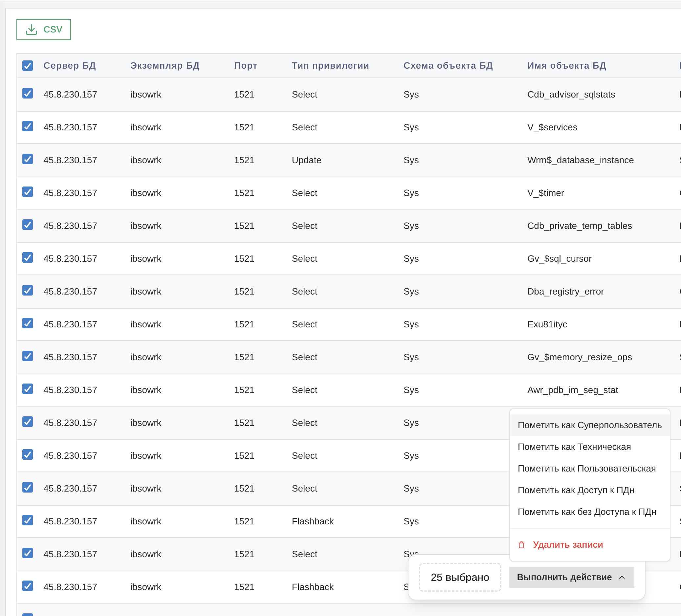The height and width of the screenshot is (616, 681).
Task: Sort by Сервер БД column header
Action: (x=70, y=66)
